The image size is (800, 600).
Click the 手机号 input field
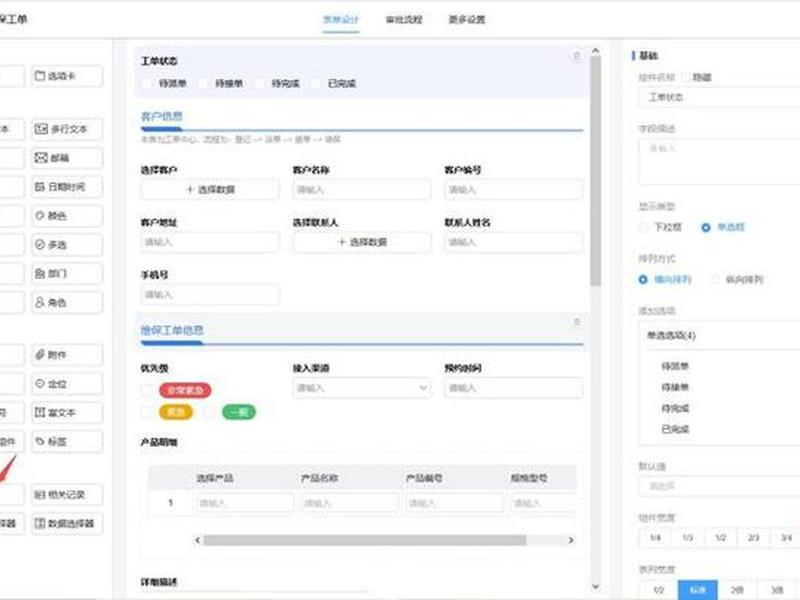click(210, 294)
